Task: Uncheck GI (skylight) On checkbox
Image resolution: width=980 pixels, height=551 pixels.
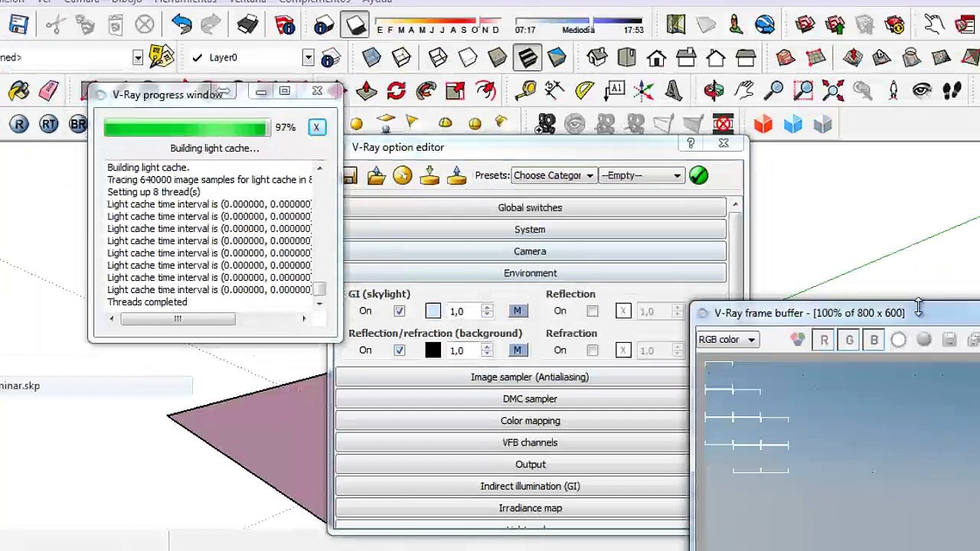Action: click(x=400, y=311)
